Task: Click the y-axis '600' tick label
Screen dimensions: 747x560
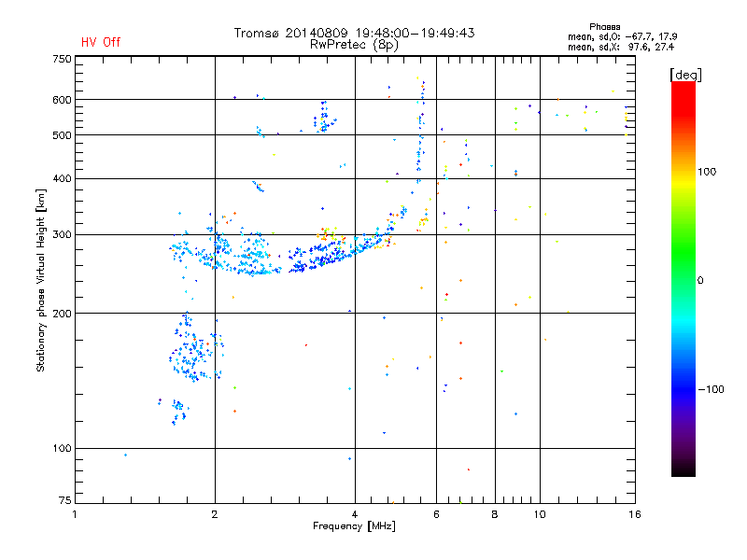Action: [x=62, y=100]
